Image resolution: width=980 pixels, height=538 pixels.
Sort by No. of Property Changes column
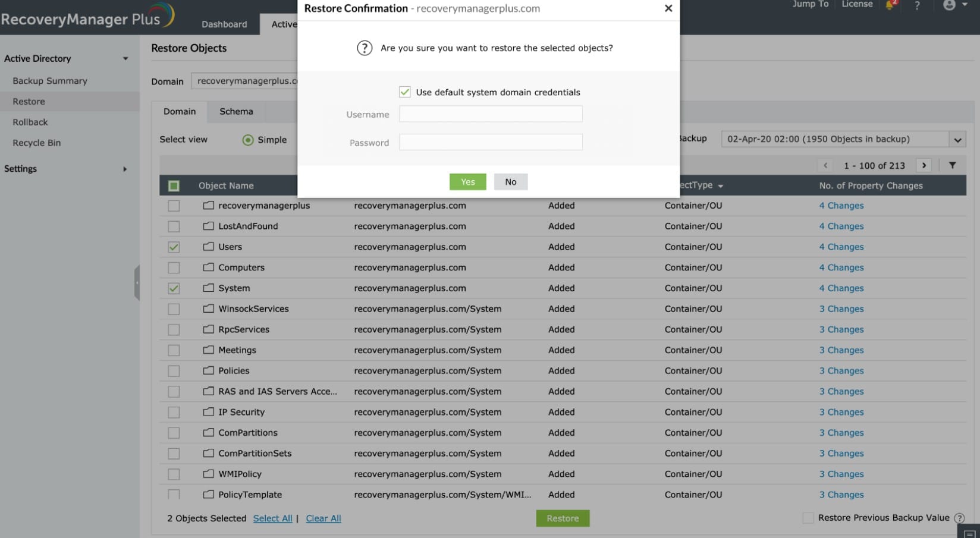coord(871,185)
